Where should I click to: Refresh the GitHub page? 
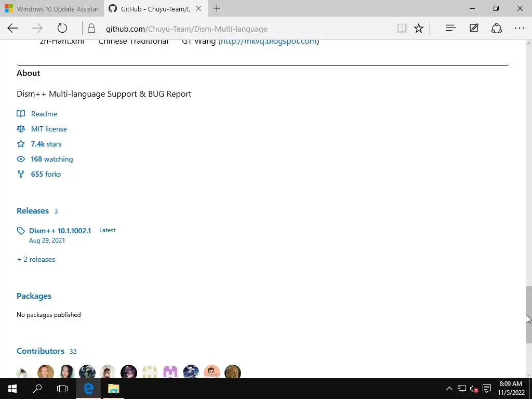coord(62,28)
